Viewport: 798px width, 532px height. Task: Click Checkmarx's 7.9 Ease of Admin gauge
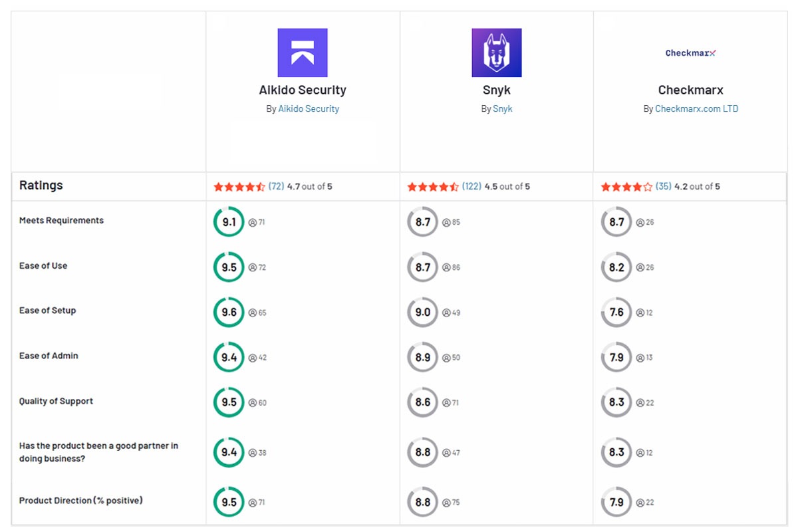point(616,358)
